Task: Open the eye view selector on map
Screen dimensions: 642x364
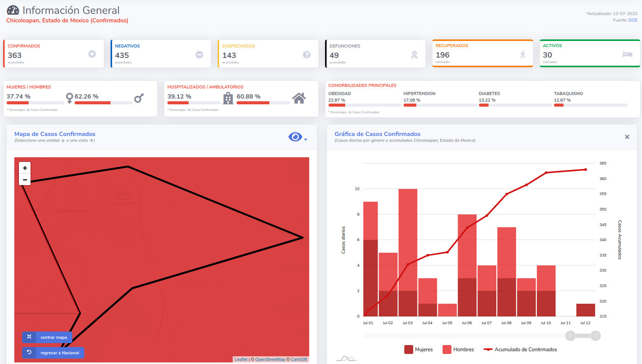Action: [295, 137]
